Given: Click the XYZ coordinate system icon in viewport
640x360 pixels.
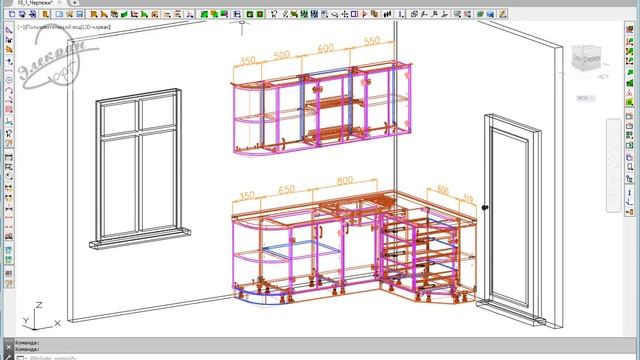Looking at the screenshot, I should point(40,317).
